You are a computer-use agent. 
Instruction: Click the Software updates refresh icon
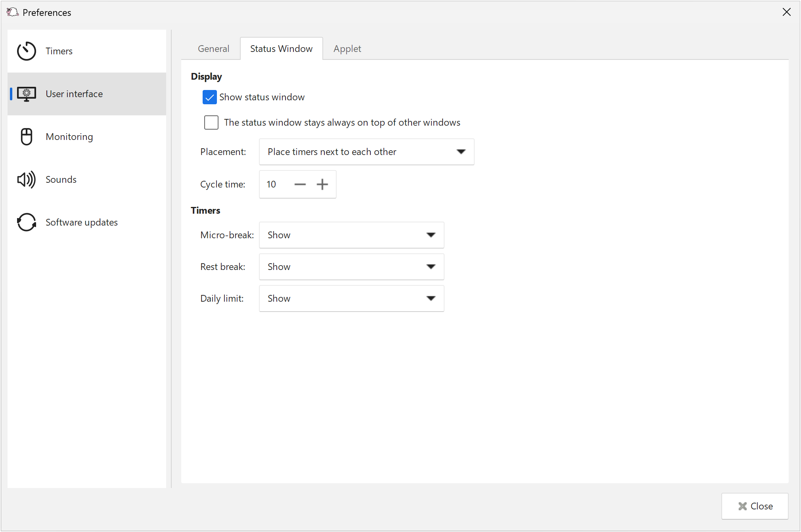pyautogui.click(x=27, y=222)
